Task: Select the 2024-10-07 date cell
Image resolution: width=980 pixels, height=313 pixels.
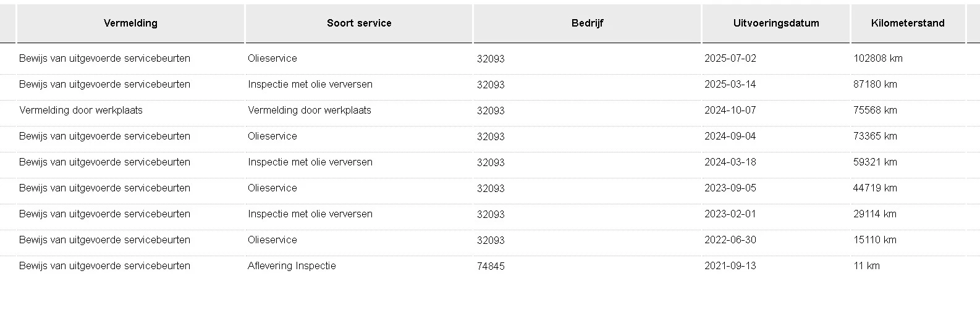Action: pyautogui.click(x=730, y=111)
